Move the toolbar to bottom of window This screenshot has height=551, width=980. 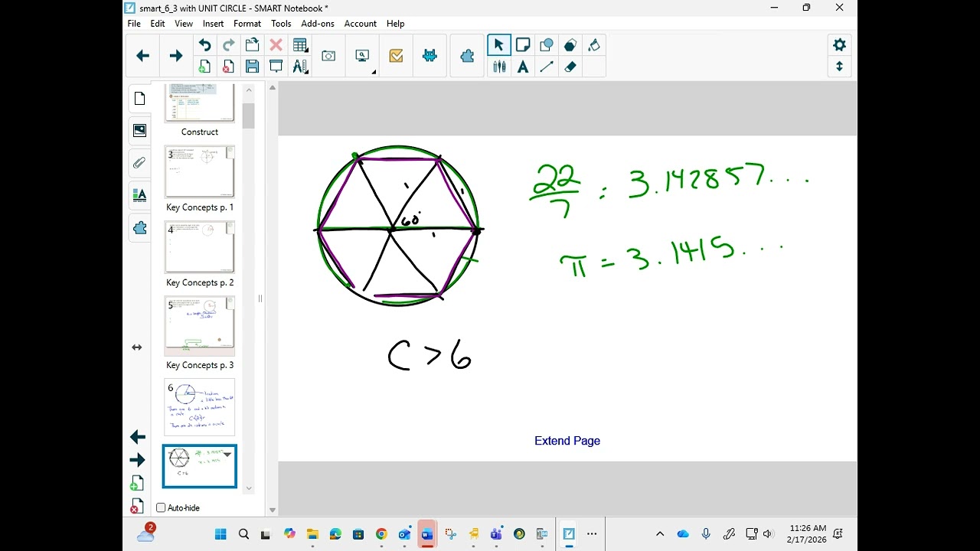839,67
